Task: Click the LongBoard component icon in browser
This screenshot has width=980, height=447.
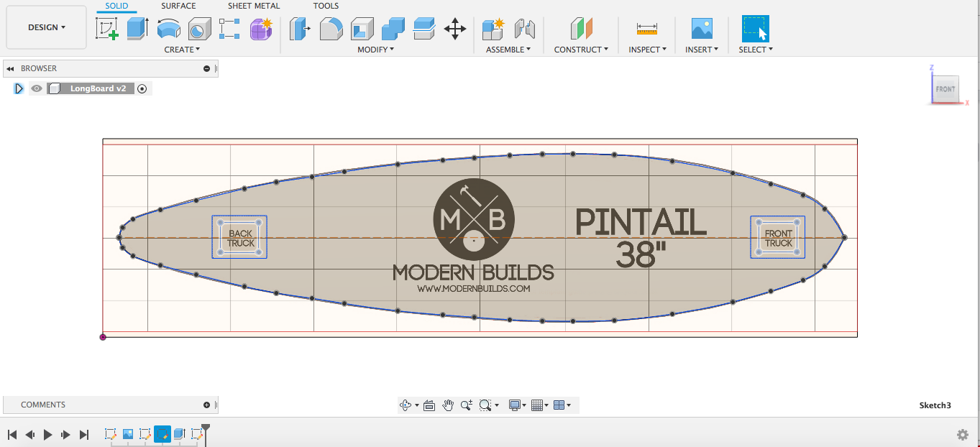Action: [x=54, y=88]
